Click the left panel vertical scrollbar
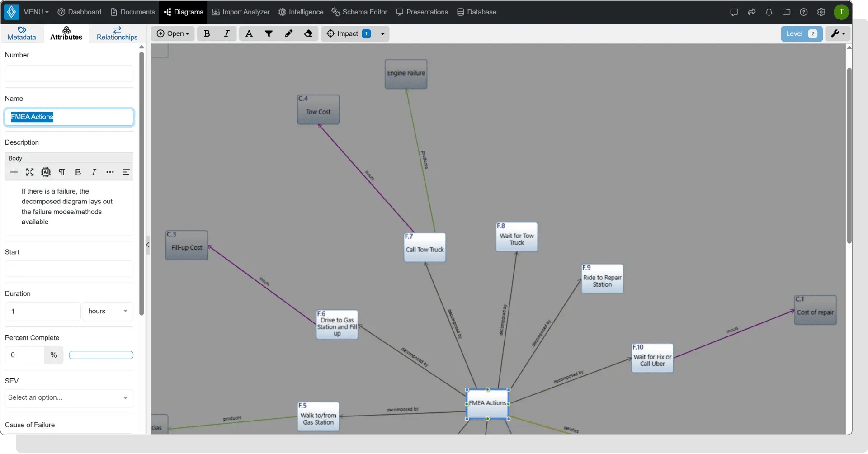 [x=142, y=183]
